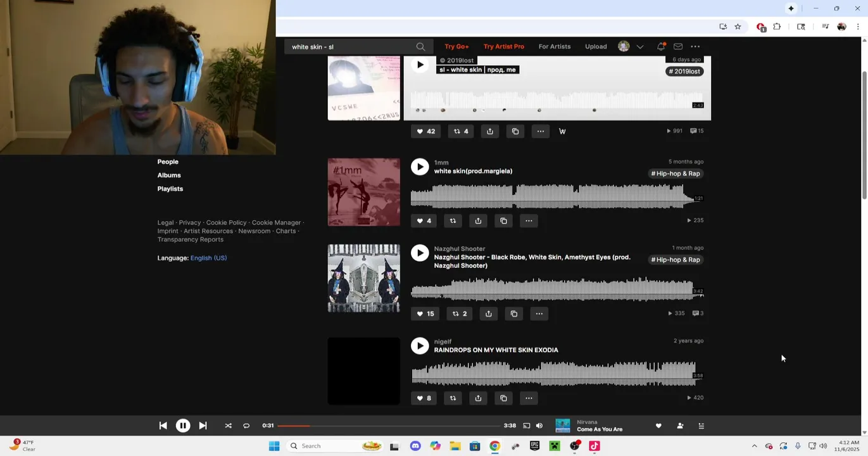Click the profile avatar in header
The height and width of the screenshot is (456, 868).
pyautogui.click(x=624, y=46)
